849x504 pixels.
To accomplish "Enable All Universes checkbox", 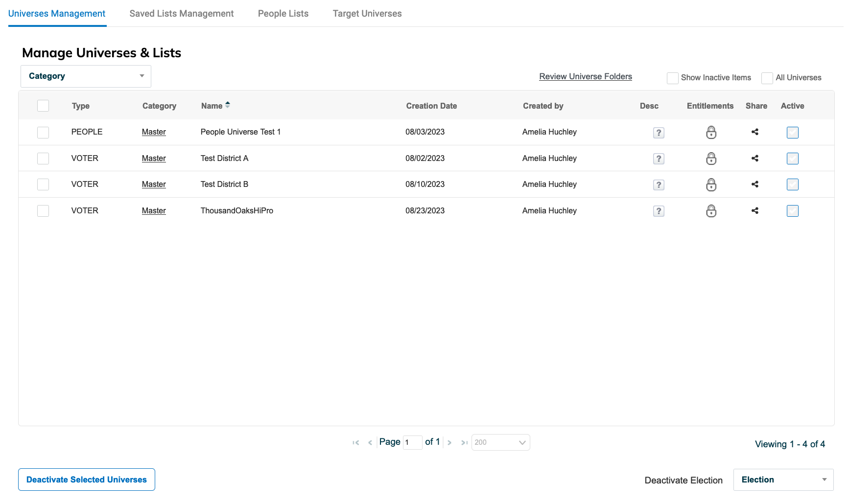I will coord(767,78).
